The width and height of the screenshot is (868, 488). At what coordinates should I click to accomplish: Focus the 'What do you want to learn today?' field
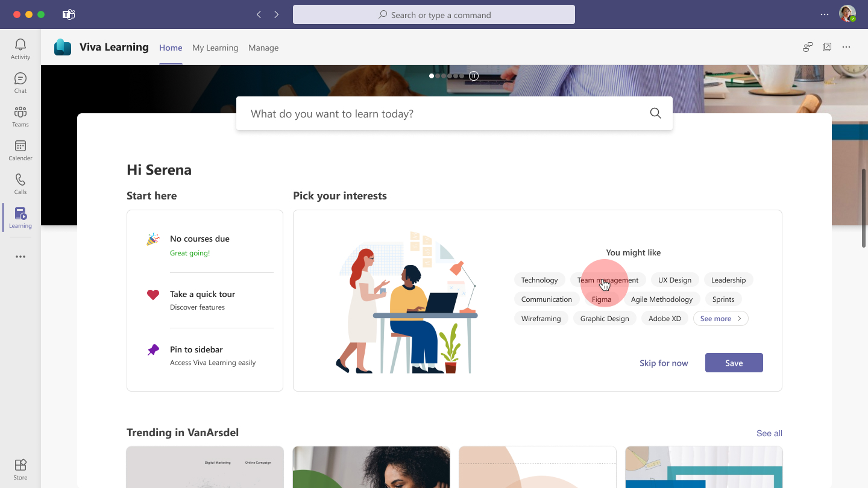click(454, 113)
